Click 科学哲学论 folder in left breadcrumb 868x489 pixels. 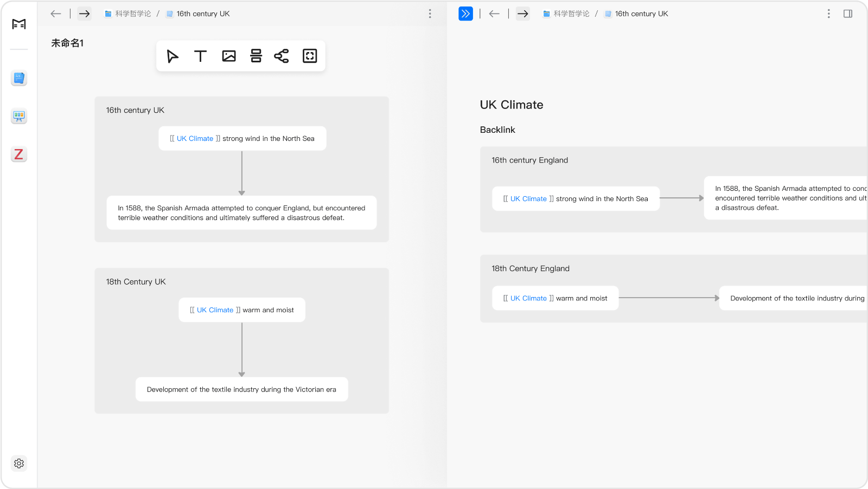pos(132,14)
